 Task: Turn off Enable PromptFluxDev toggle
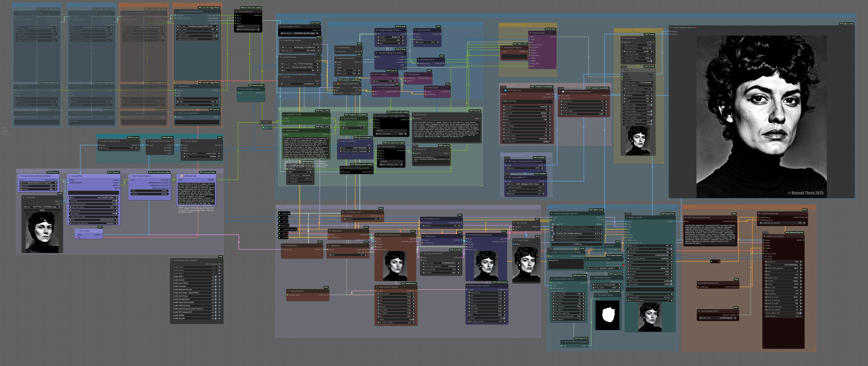pos(216,299)
